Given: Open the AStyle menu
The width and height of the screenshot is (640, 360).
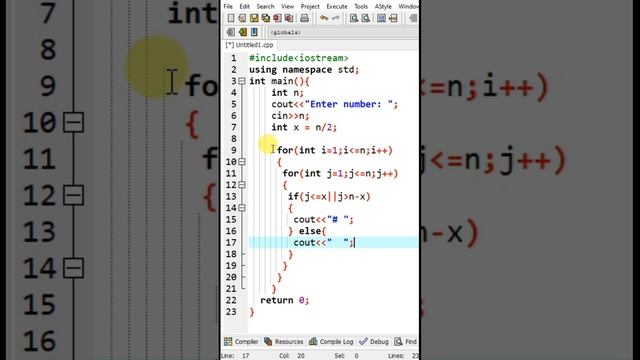Looking at the screenshot, I should [383, 6].
